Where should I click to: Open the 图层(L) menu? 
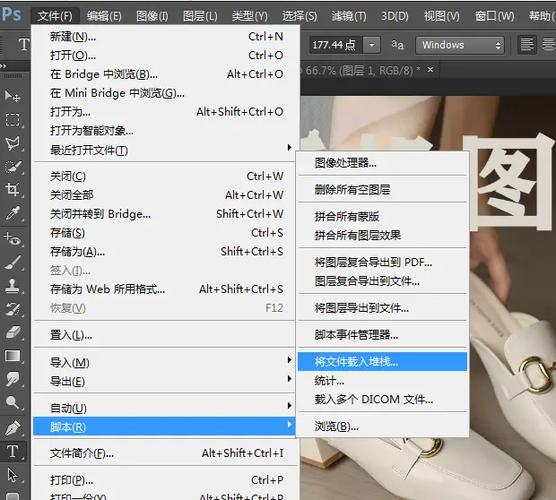tap(200, 16)
